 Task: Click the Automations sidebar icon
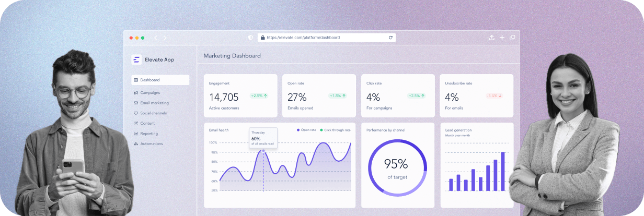pos(136,143)
